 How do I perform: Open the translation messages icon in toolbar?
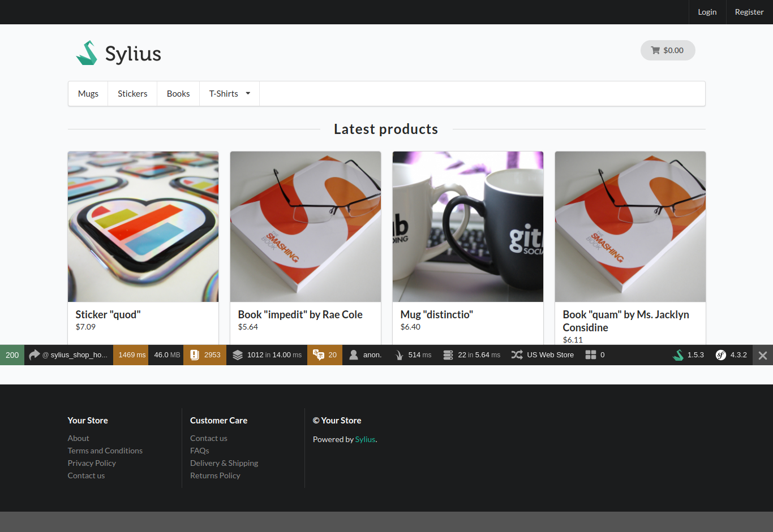[319, 355]
